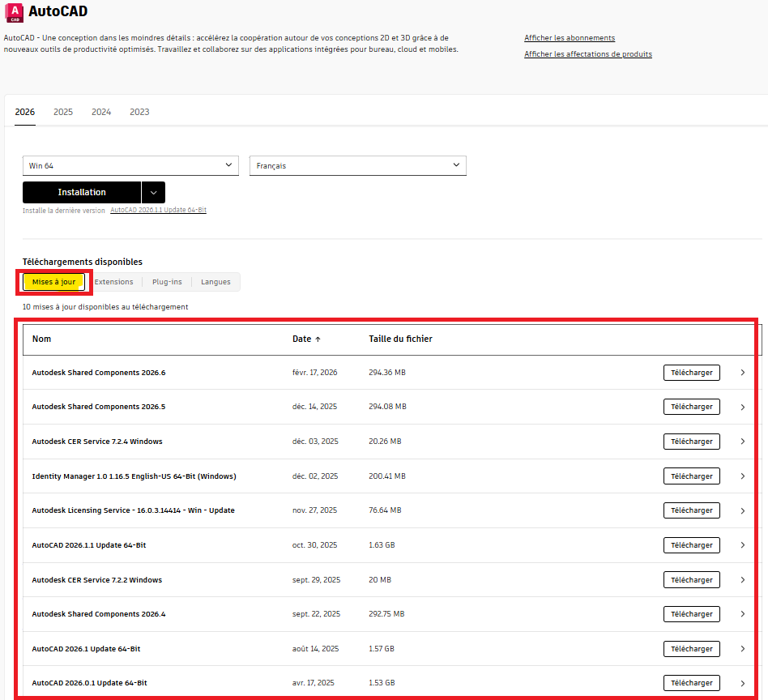Viewport: 768px width, 700px height.
Task: Expand the AutoCAD 2026.0.1 Update row chevron
Action: tap(742, 683)
